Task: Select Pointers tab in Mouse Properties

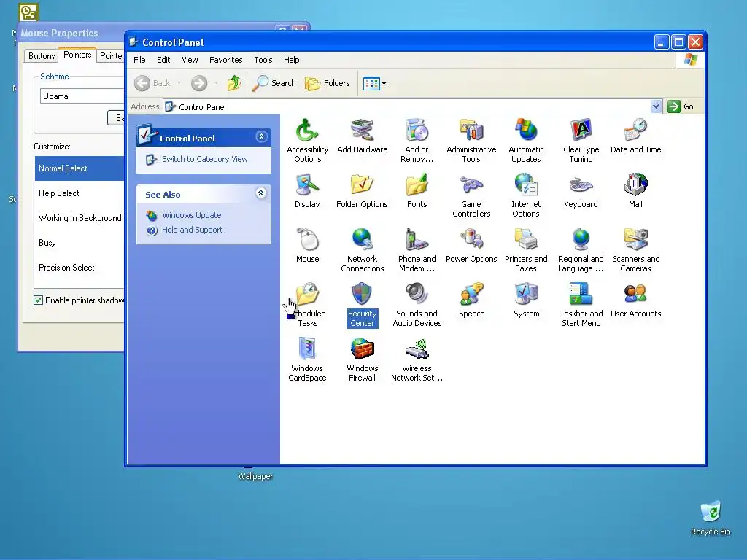Action: click(x=77, y=55)
